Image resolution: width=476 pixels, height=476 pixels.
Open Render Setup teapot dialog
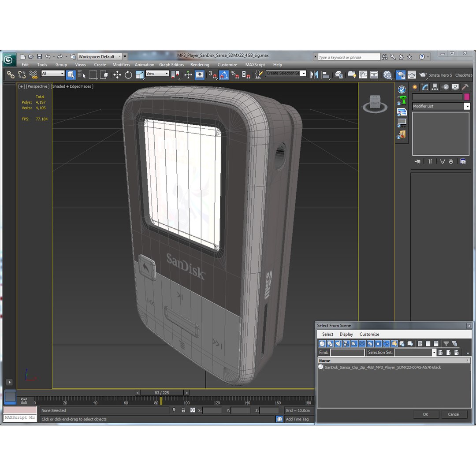click(x=400, y=74)
